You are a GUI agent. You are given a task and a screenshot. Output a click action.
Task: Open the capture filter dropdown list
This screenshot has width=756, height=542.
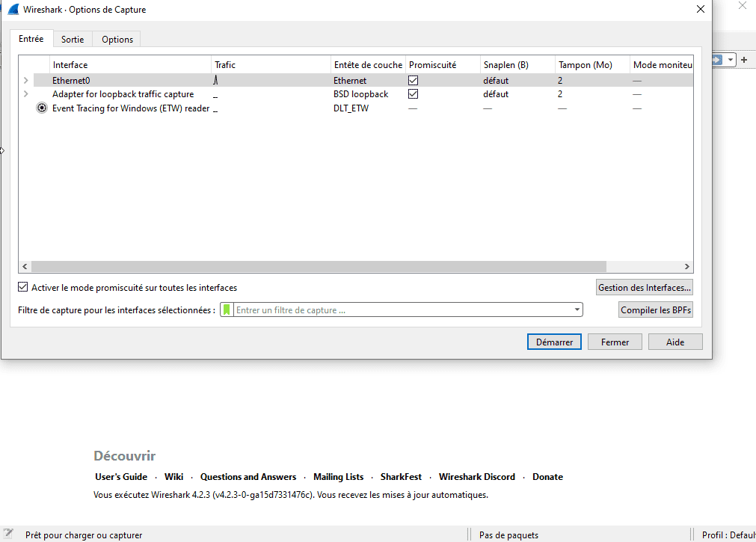pyautogui.click(x=577, y=310)
